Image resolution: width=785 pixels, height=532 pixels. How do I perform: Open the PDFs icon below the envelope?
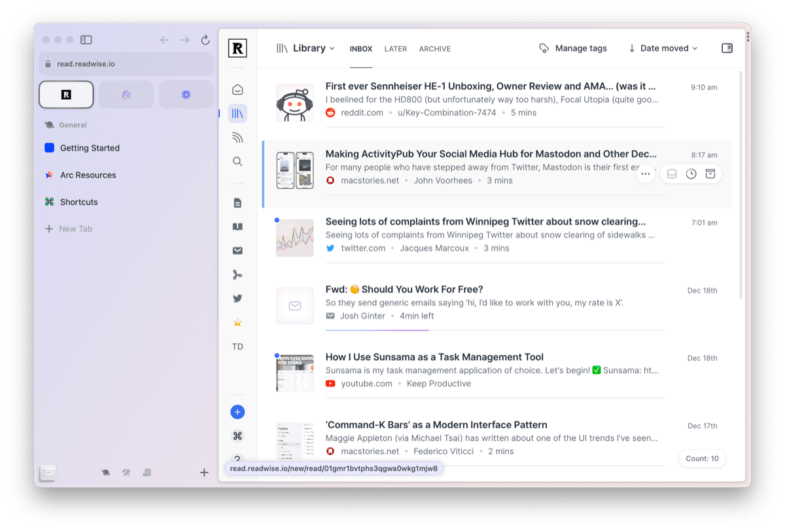click(237, 274)
